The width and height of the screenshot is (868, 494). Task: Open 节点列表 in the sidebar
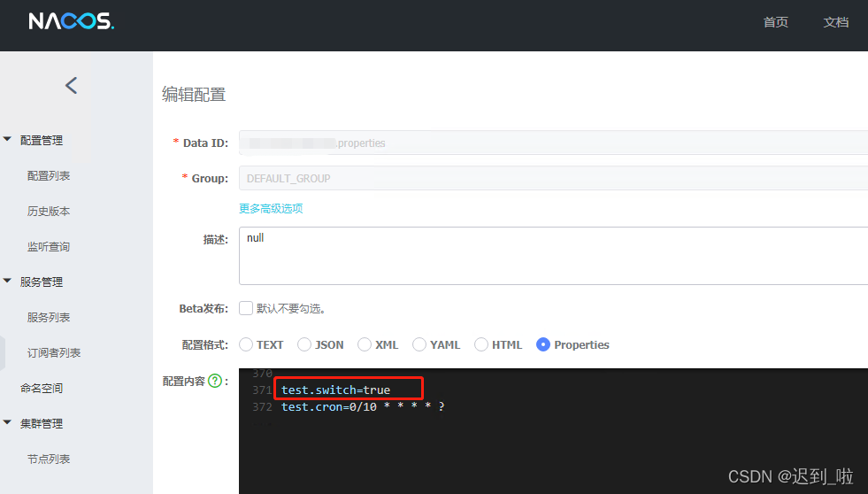click(x=49, y=459)
